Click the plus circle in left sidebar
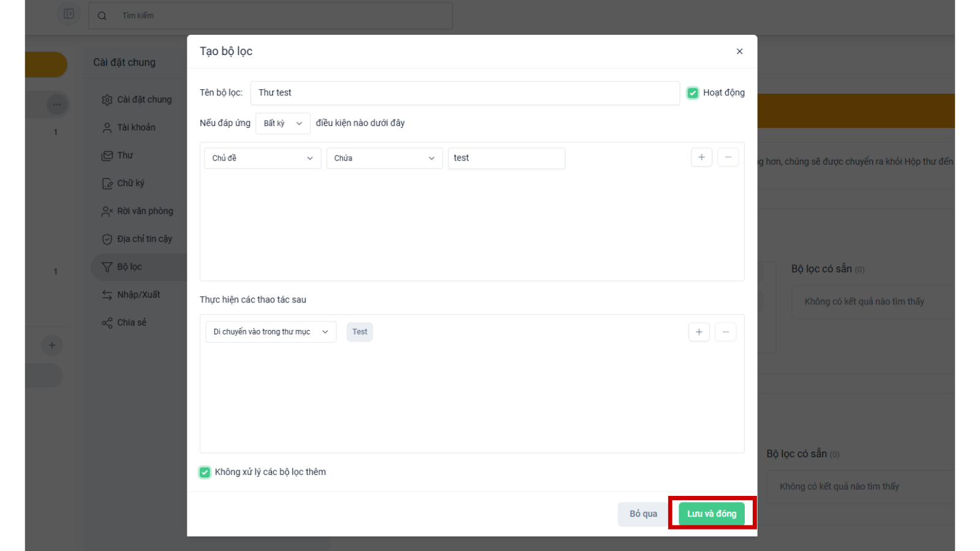Screen dimensions: 980x551 tap(52, 345)
